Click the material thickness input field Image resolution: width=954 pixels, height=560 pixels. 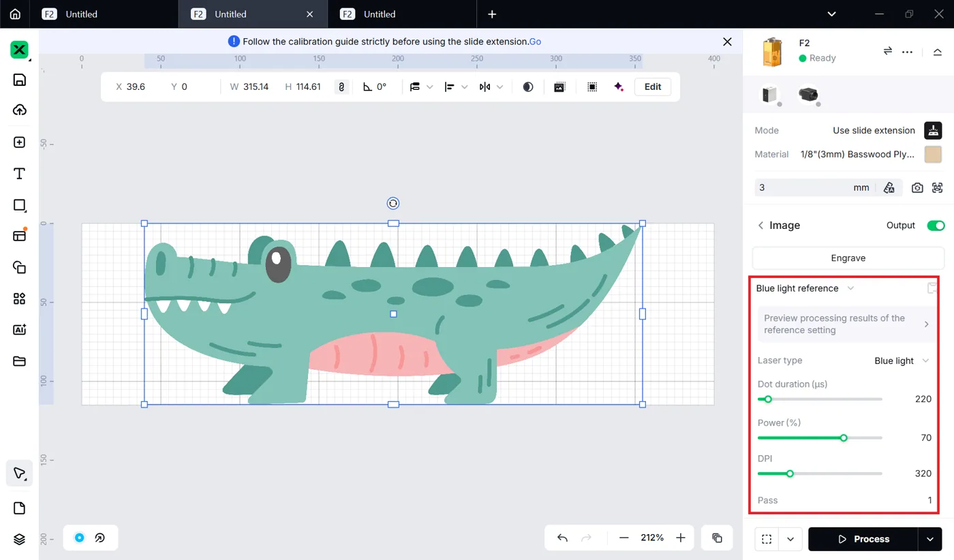tap(814, 187)
